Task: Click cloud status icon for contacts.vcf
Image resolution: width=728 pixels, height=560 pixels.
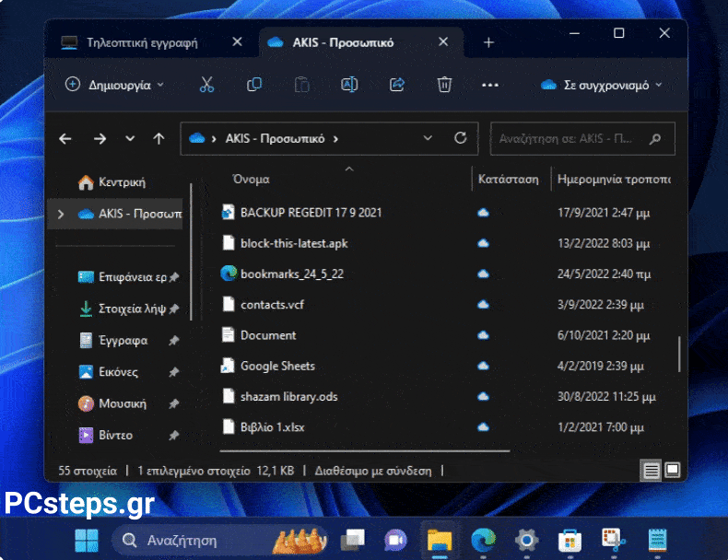Action: (x=483, y=304)
